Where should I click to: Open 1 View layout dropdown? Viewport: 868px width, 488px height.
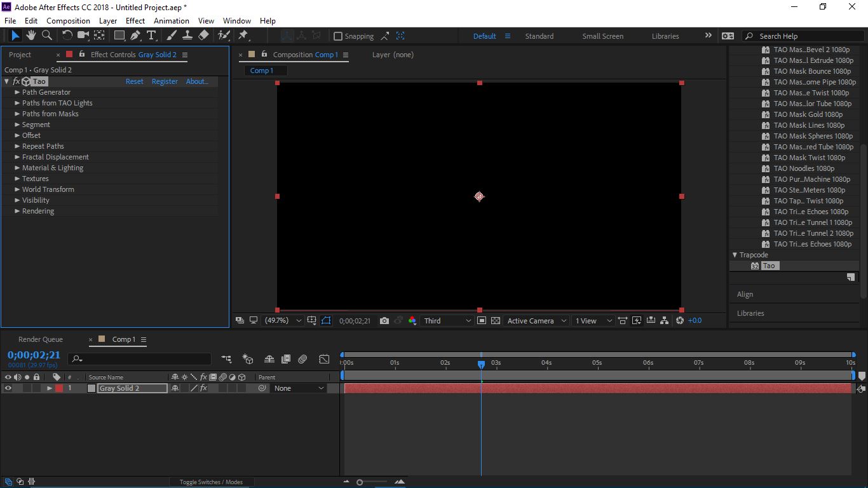click(x=593, y=321)
